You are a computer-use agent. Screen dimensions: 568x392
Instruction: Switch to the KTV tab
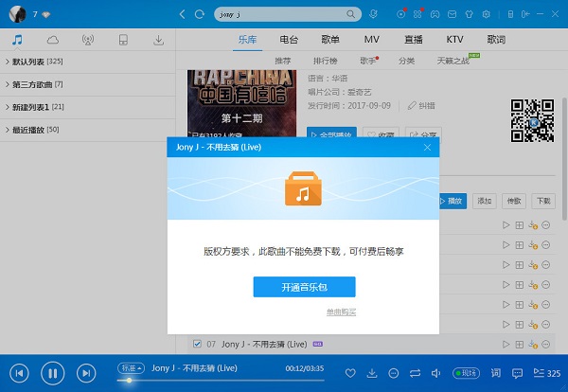(x=454, y=39)
